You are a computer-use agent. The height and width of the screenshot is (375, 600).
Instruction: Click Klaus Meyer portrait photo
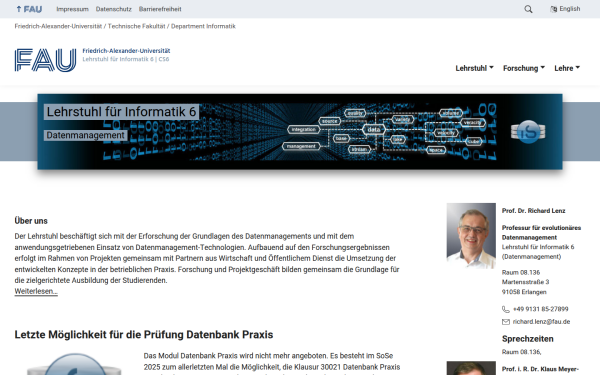(x=471, y=368)
